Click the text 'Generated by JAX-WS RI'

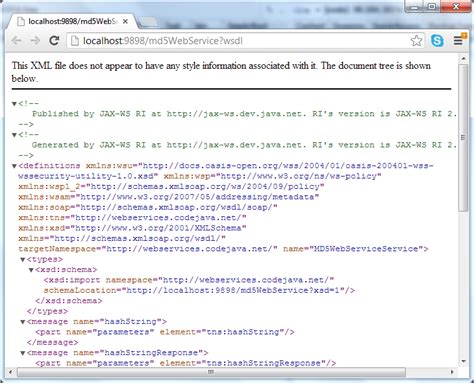pos(89,145)
